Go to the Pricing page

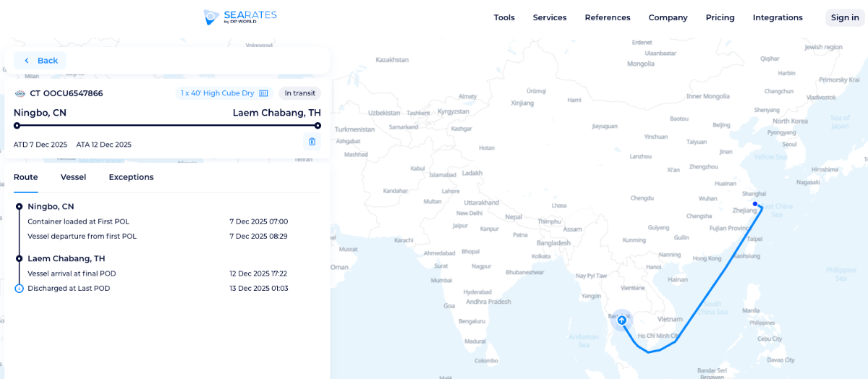(x=720, y=17)
